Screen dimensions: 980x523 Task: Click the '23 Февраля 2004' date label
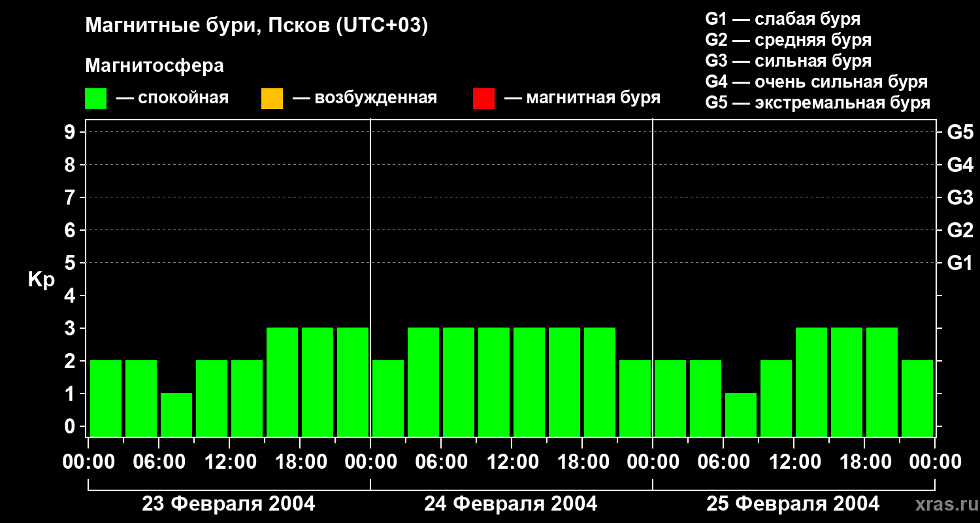pos(229,504)
